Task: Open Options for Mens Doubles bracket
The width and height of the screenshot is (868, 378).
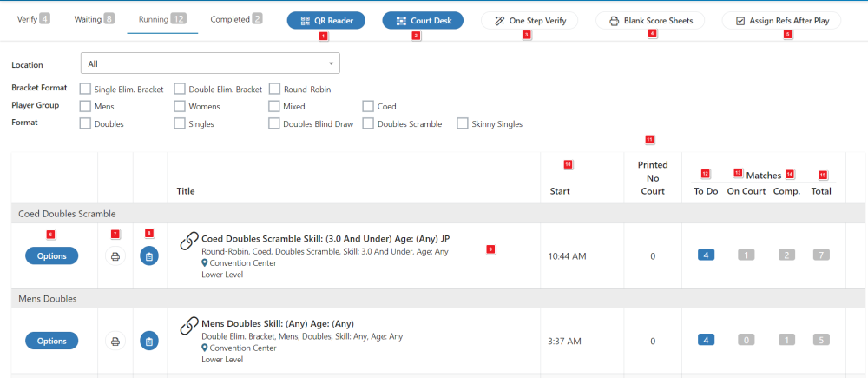Action: (x=51, y=341)
